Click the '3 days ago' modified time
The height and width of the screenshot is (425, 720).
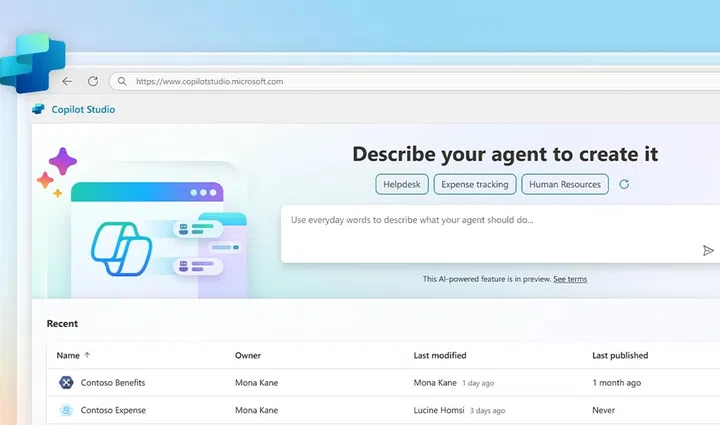point(487,410)
